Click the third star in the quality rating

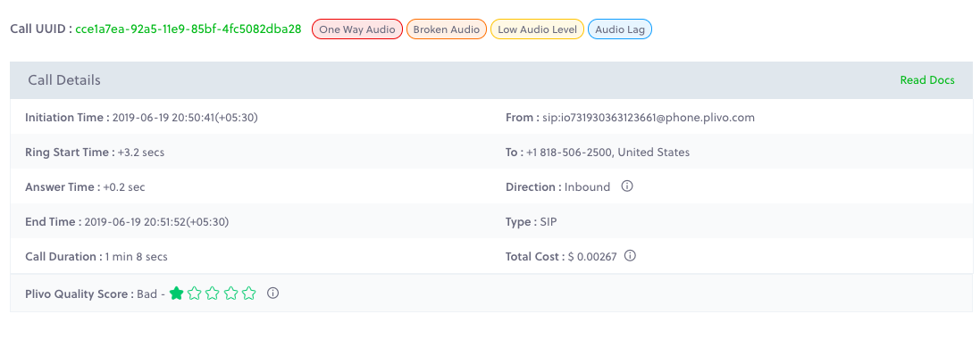click(213, 293)
